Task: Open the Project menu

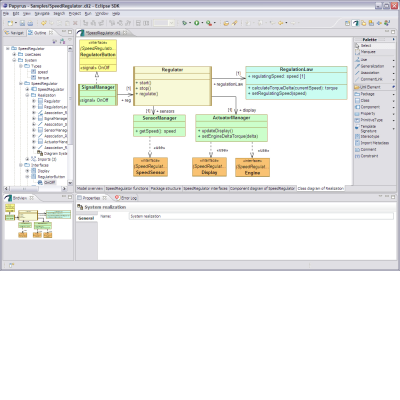Action: [75, 14]
